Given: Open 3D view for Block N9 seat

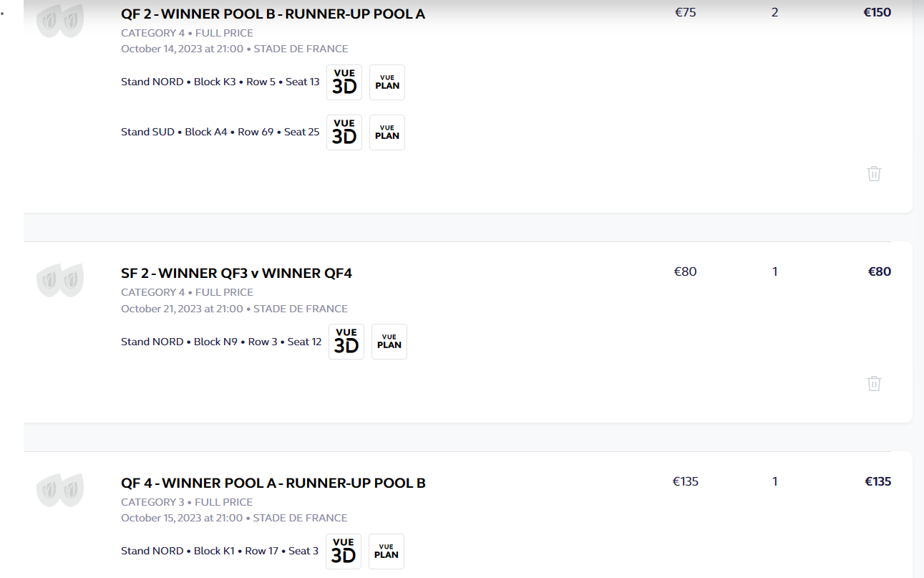Looking at the screenshot, I should (346, 342).
